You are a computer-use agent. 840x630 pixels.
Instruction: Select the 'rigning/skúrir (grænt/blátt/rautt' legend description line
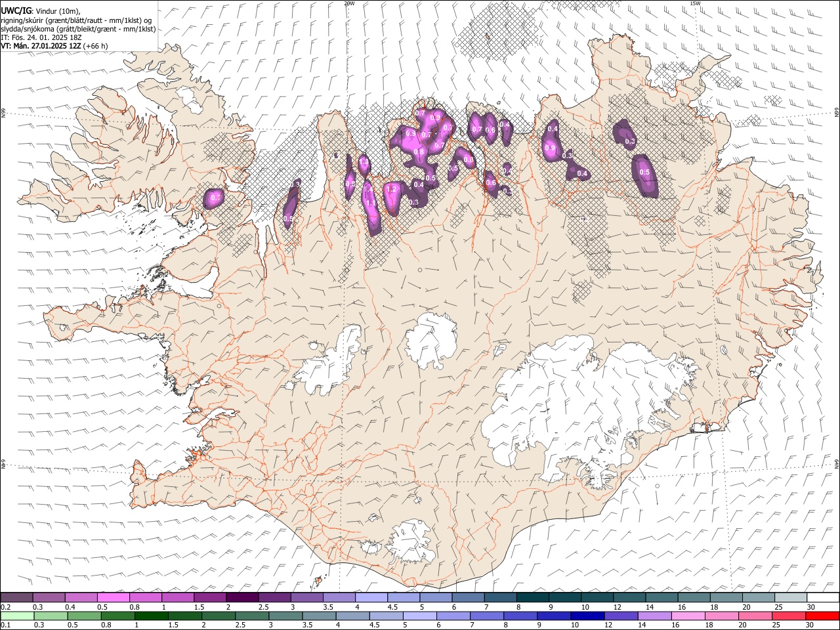tap(77, 20)
